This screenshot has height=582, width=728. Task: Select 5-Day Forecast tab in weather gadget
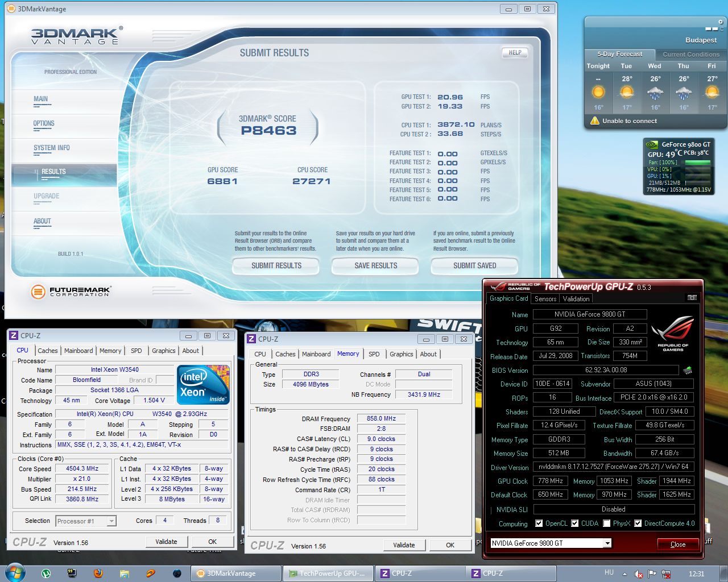pos(620,55)
